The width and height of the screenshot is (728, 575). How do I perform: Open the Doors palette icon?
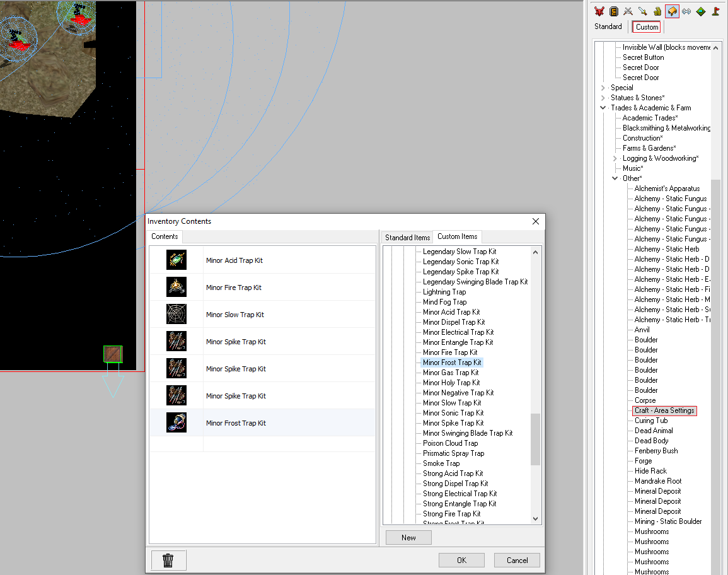613,11
